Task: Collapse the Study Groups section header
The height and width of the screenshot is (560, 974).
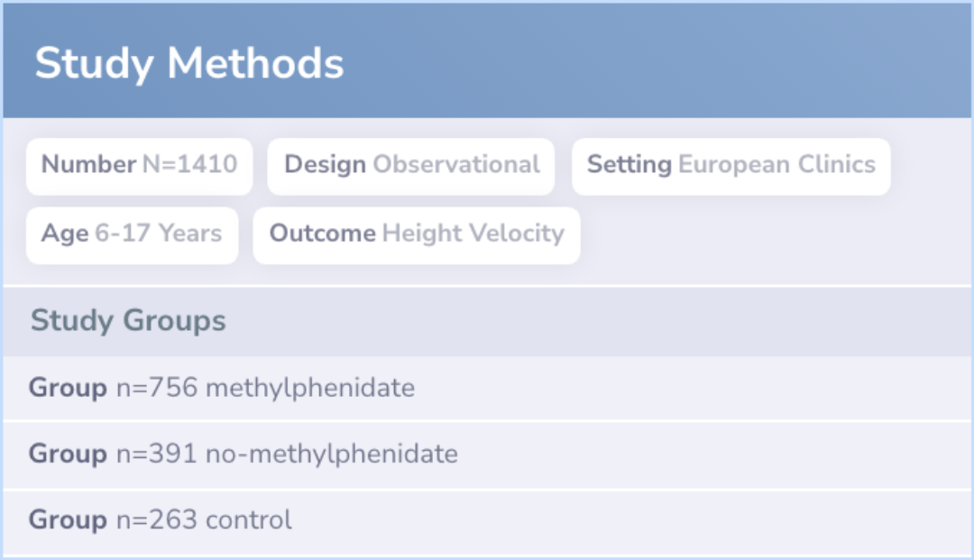Action: [x=487, y=321]
